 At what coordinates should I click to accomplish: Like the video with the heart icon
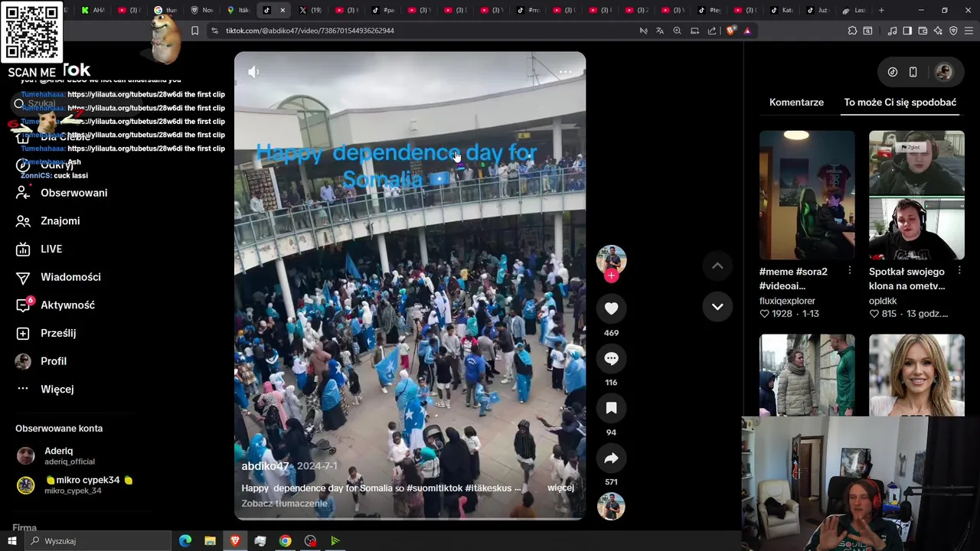point(611,308)
